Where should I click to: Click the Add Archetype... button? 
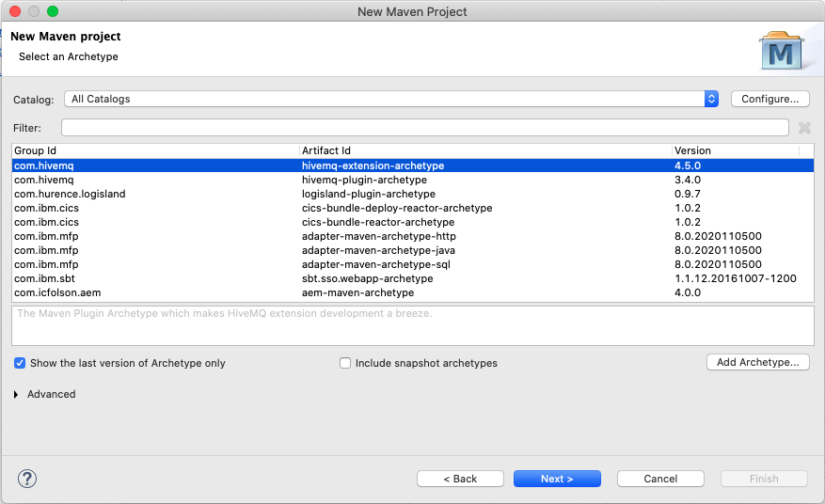click(x=757, y=363)
